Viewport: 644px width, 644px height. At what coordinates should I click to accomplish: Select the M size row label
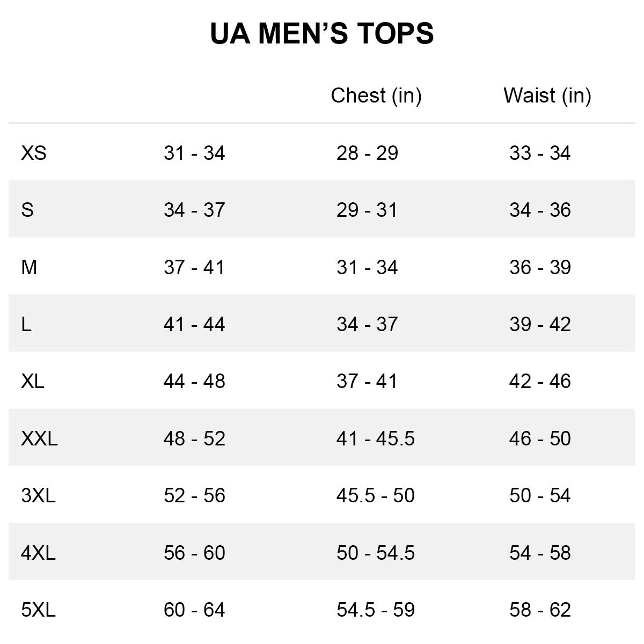click(x=29, y=267)
